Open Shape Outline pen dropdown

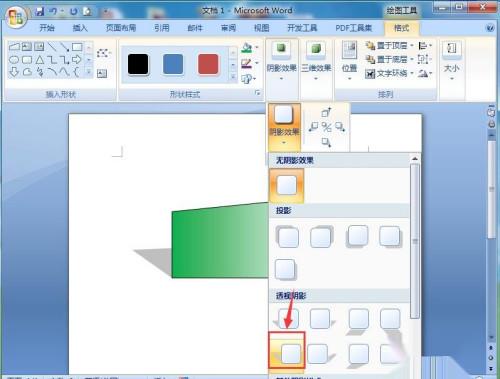(x=249, y=63)
